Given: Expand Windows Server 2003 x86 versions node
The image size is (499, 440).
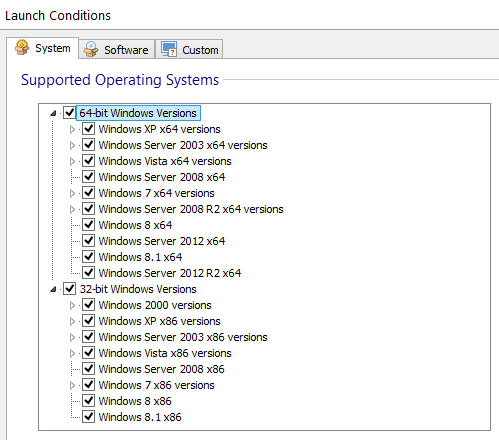Looking at the screenshot, I should click(72, 337).
